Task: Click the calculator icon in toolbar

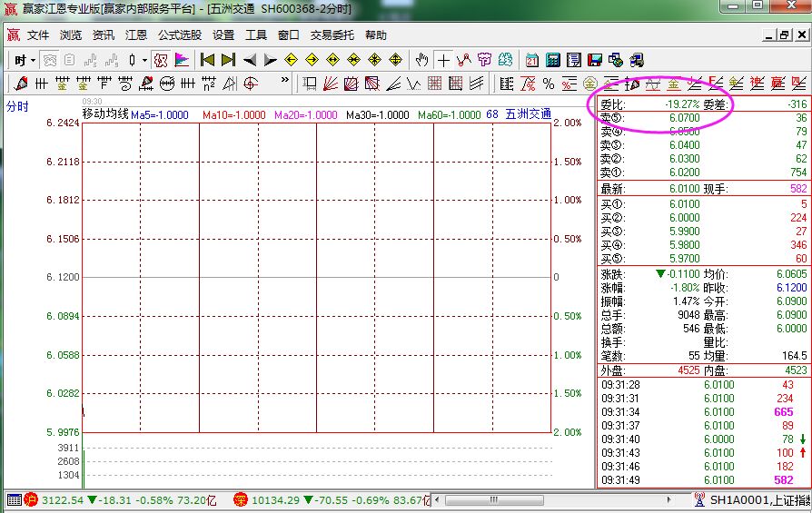Action: point(553,60)
